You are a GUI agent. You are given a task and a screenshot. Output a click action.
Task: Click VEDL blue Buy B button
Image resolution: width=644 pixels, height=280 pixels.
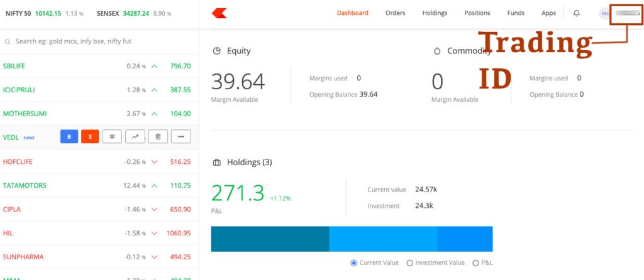(x=69, y=136)
